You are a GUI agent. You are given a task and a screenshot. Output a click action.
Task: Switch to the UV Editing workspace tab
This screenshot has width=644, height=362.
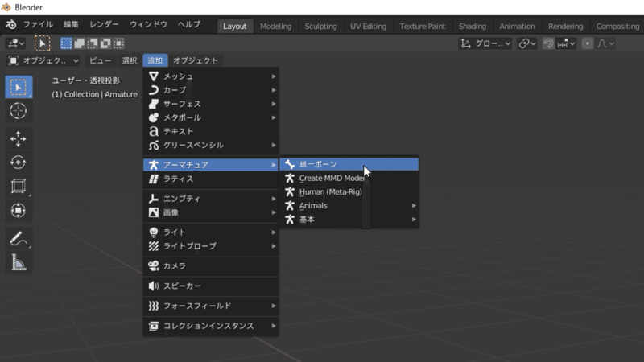tap(368, 27)
